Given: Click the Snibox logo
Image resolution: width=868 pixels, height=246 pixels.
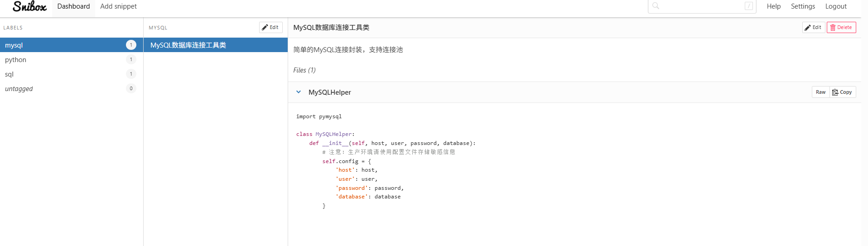Looking at the screenshot, I should (x=29, y=6).
